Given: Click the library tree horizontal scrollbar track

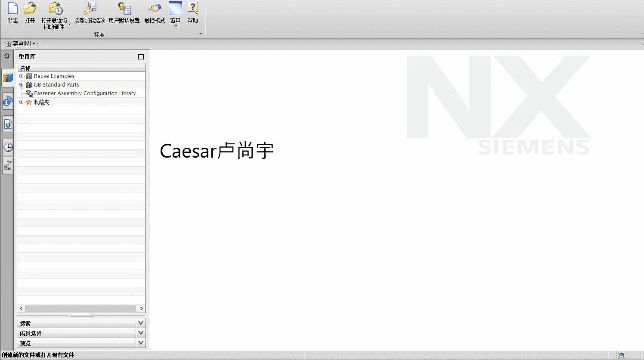Looking at the screenshot, I should pyautogui.click(x=80, y=309).
